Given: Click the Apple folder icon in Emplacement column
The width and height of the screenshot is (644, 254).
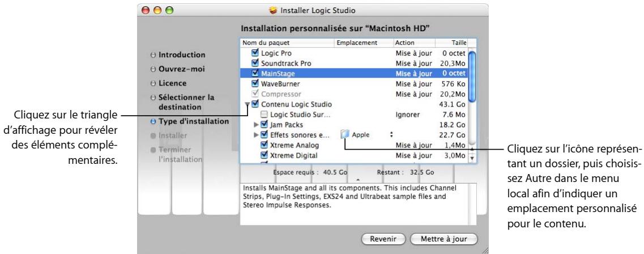Looking at the screenshot, I should click(345, 134).
